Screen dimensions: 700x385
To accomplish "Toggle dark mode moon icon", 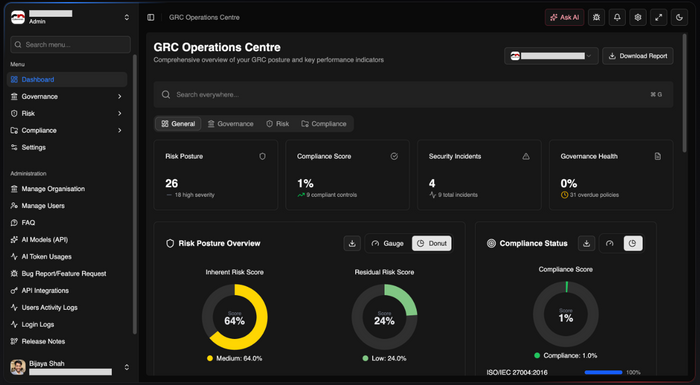I will (679, 17).
